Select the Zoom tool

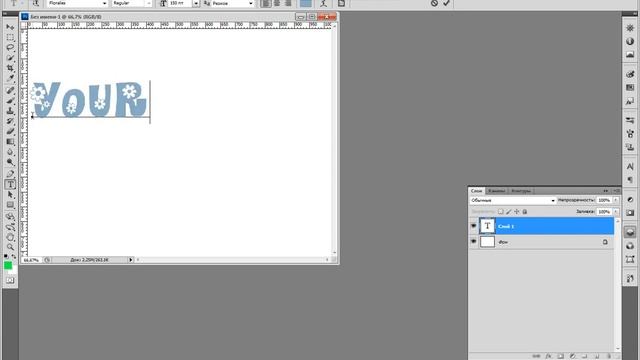click(10, 247)
